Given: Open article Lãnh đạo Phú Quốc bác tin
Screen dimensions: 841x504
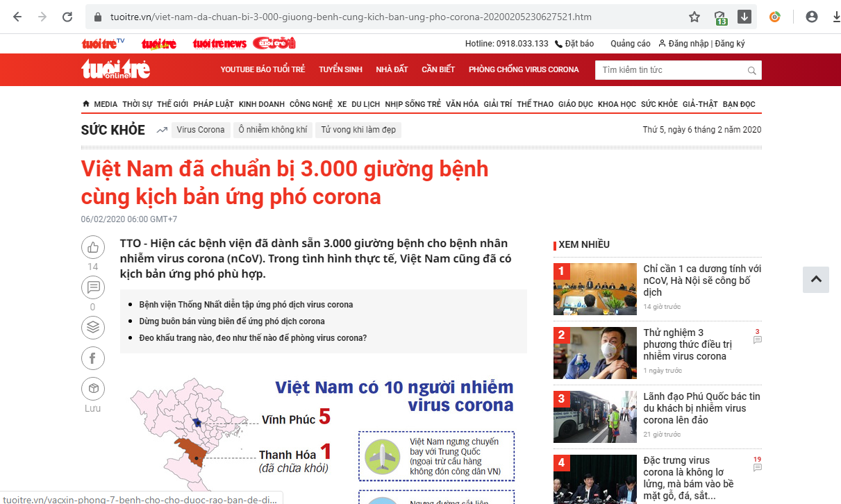Looking at the screenshot, I should [x=701, y=408].
